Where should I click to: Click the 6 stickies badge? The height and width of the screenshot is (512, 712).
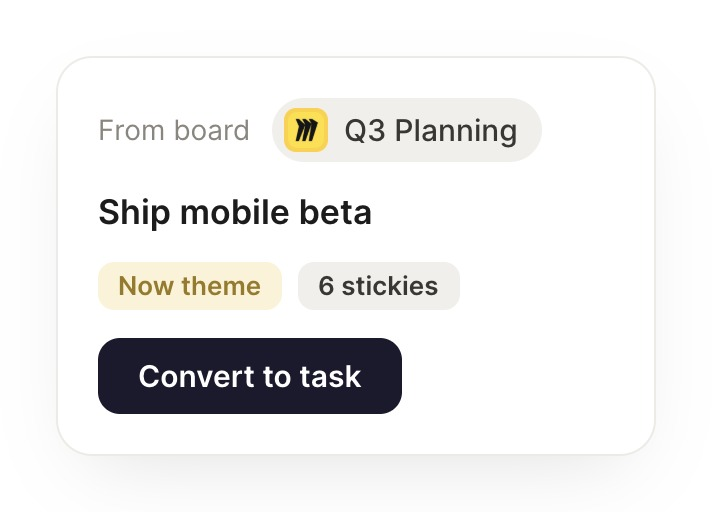coord(379,286)
